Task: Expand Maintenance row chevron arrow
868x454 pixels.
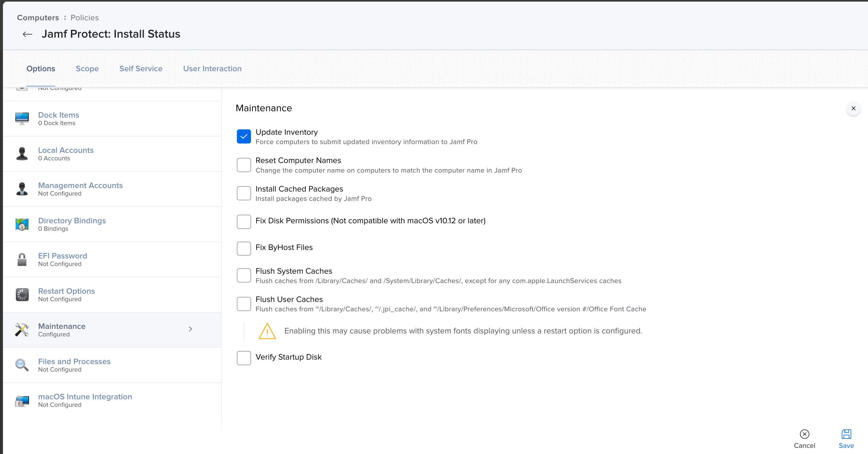Action: click(x=190, y=329)
